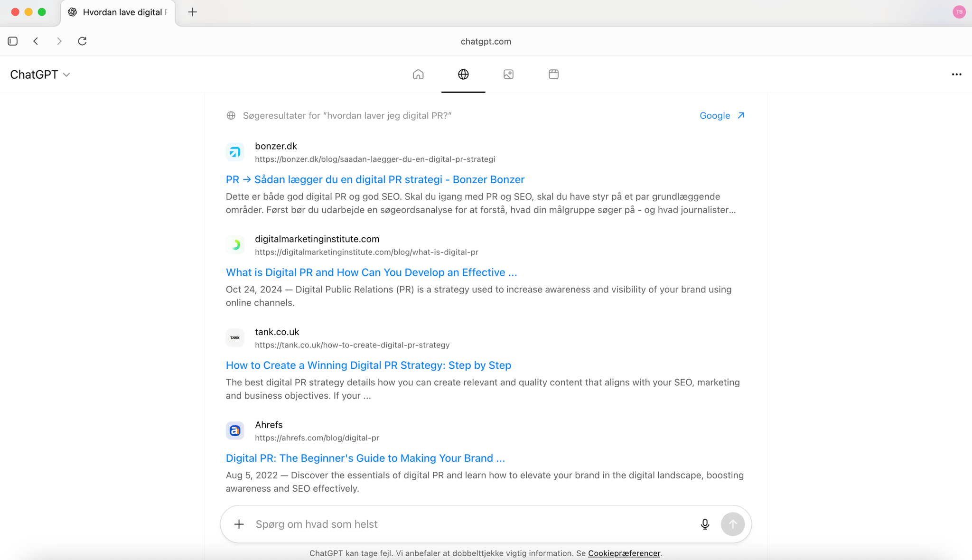
Task: Click the plus attachment button in composer
Action: pyautogui.click(x=239, y=524)
